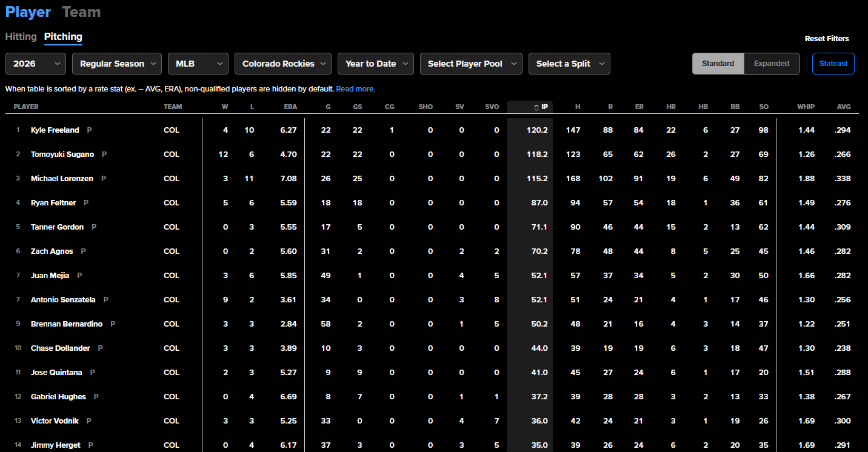This screenshot has width=868, height=452.
Task: Sort by BB column header
Action: coord(735,107)
